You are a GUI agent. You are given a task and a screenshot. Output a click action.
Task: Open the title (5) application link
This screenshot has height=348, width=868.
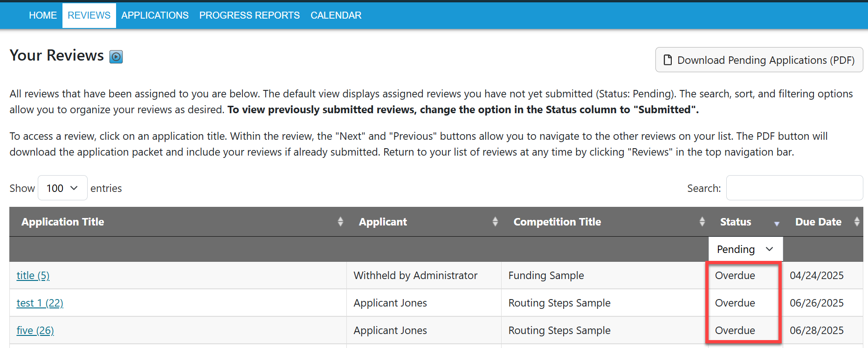coord(33,275)
